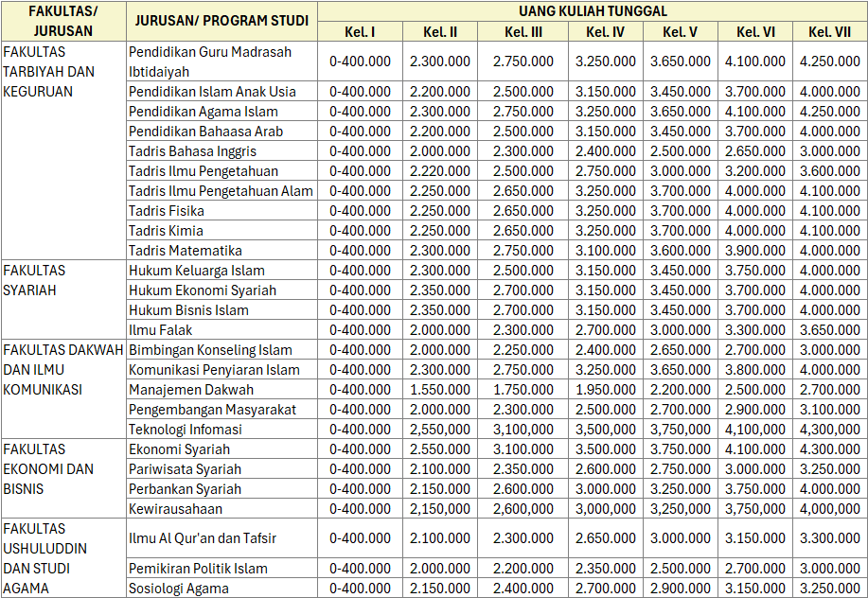Click the FAKULTAS/ JURUSAN header cell
This screenshot has width=868, height=598.
click(63, 21)
